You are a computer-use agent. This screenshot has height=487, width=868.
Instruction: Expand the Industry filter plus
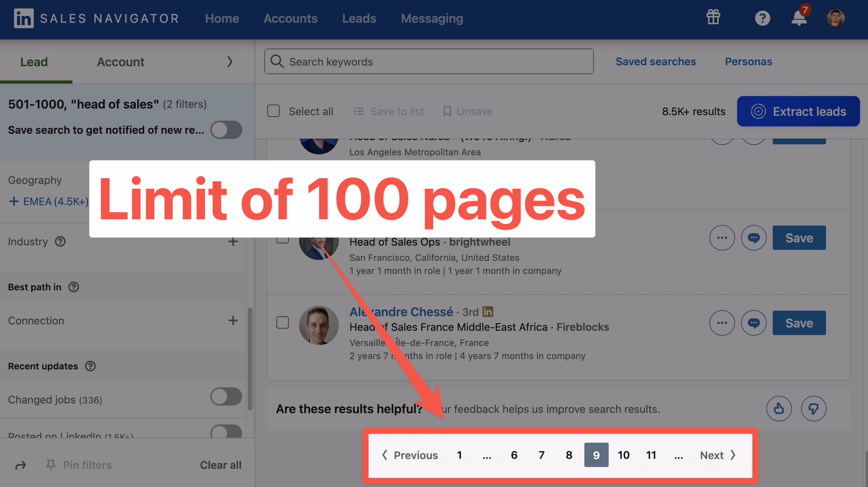(233, 241)
